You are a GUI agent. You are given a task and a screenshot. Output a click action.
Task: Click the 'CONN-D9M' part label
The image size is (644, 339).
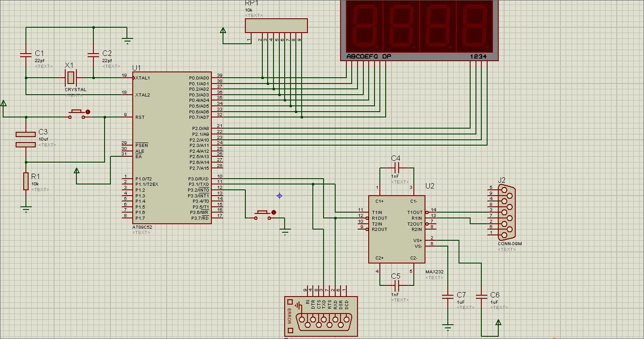click(x=510, y=244)
